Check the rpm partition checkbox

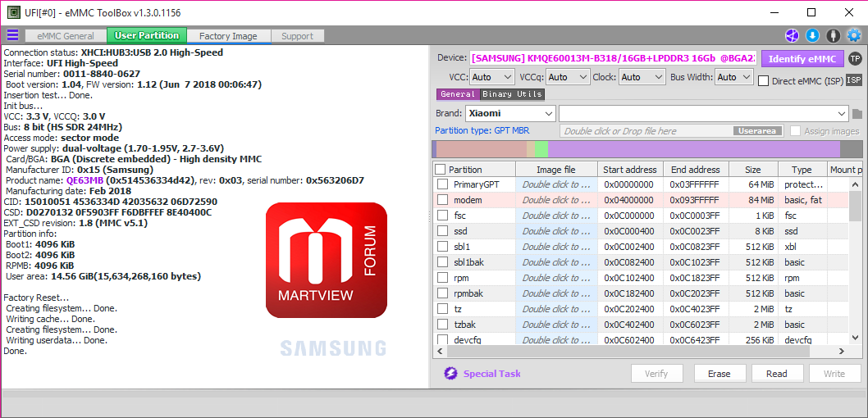pyautogui.click(x=443, y=278)
